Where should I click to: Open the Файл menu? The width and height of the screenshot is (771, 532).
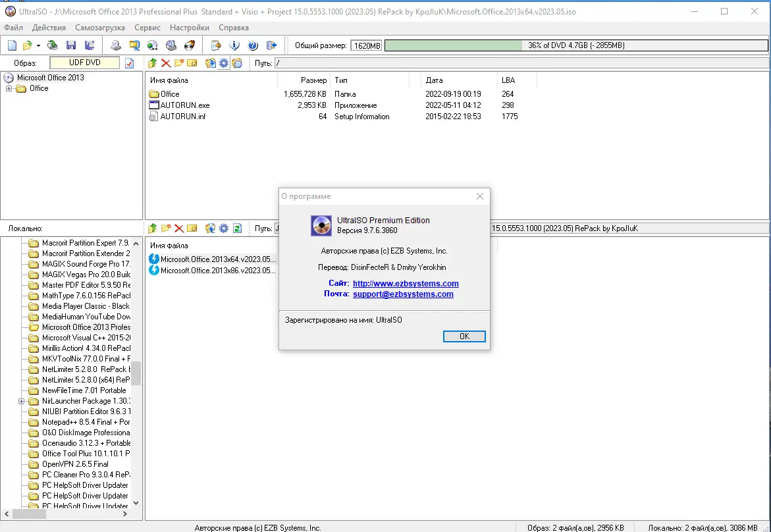tap(13, 28)
